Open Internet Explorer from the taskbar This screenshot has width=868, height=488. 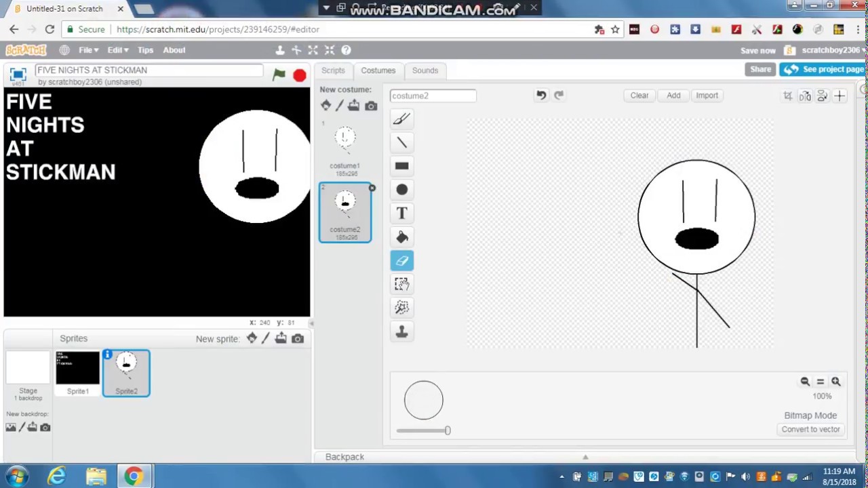[56, 476]
